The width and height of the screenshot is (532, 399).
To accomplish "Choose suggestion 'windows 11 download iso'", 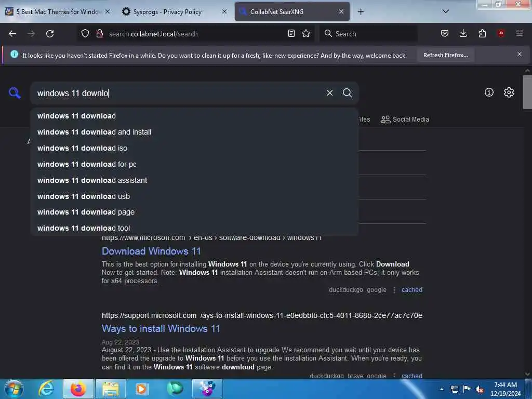I will tap(194, 148).
